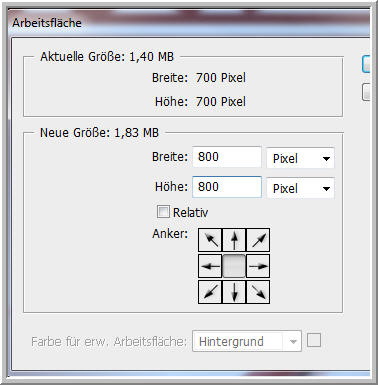Set anchor to middle-right arrow
Viewport: 378px width, 385px height.
(258, 266)
